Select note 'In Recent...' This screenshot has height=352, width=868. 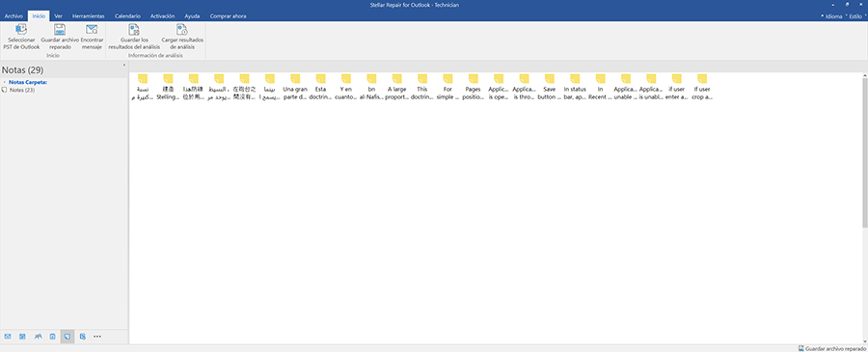coord(601,87)
